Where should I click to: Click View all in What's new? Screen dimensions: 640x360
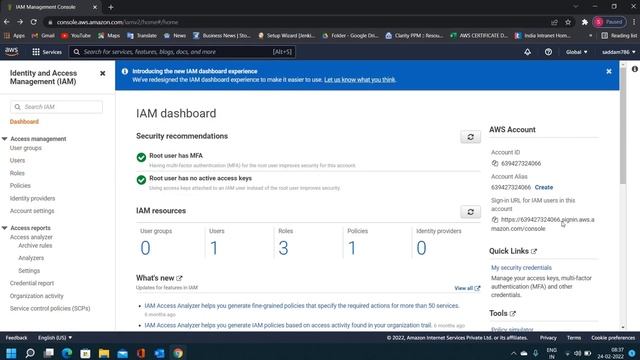467,288
